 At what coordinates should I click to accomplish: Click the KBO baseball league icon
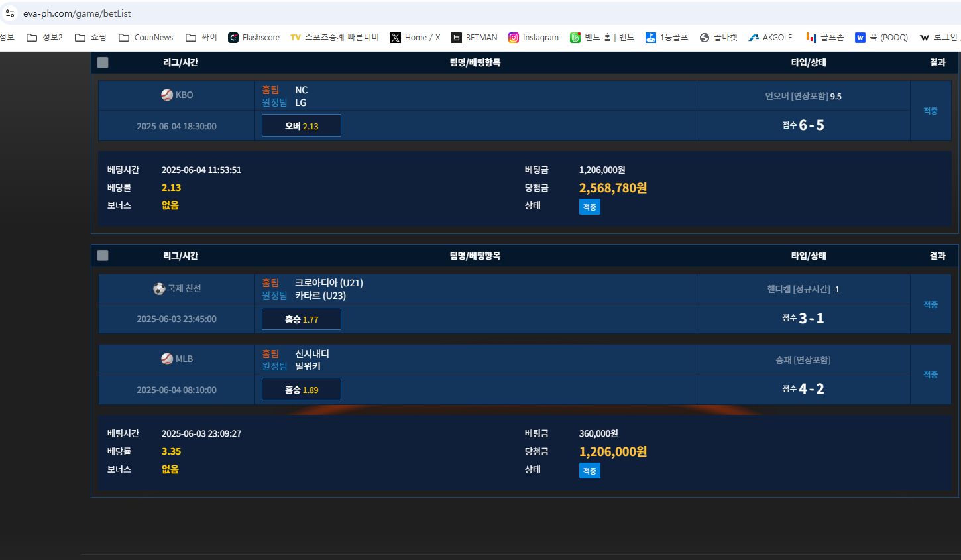pyautogui.click(x=167, y=95)
